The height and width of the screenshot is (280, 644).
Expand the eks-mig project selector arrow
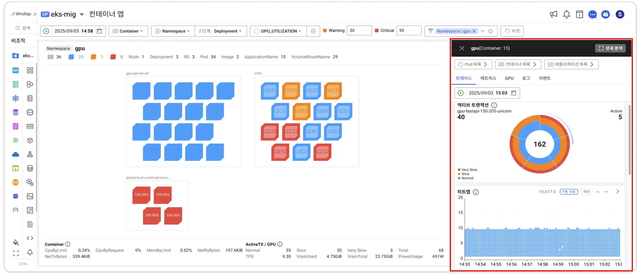[82, 14]
